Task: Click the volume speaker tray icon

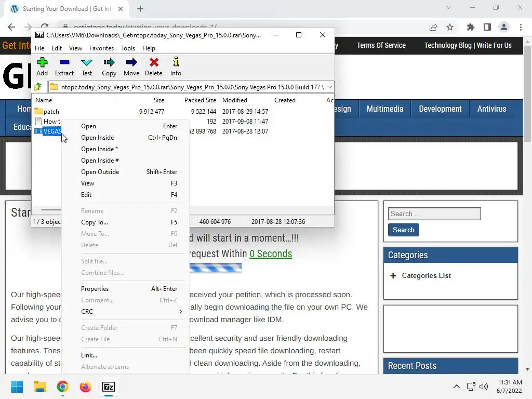Action: point(484,387)
